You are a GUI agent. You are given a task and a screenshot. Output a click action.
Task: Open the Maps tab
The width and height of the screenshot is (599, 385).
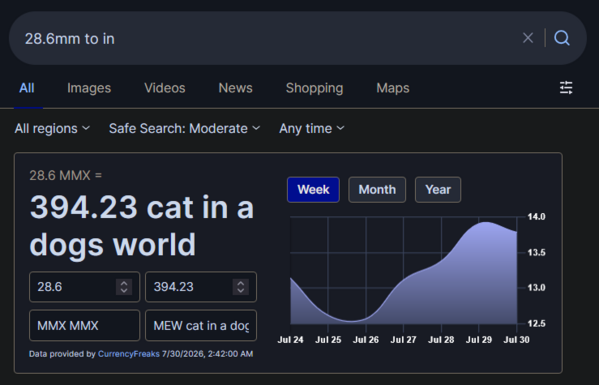pos(393,88)
